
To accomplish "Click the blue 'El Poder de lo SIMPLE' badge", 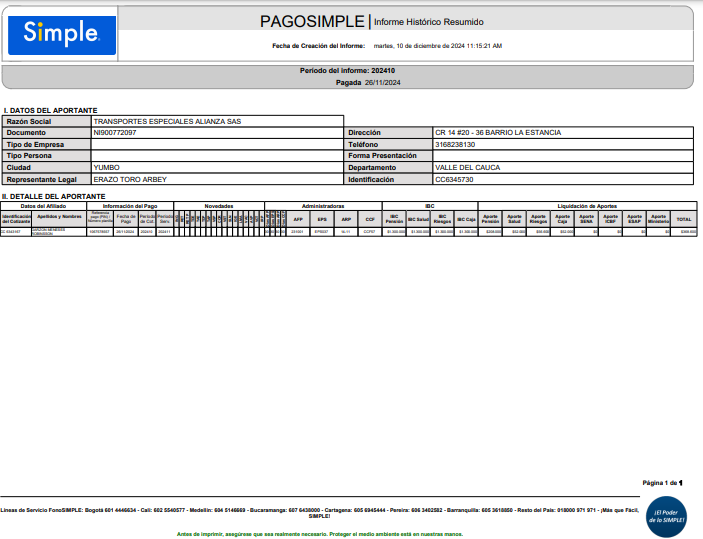I will coord(668,516).
